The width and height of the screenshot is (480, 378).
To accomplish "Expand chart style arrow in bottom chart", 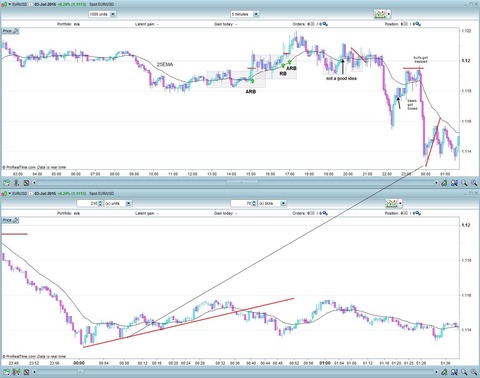I will [x=400, y=203].
